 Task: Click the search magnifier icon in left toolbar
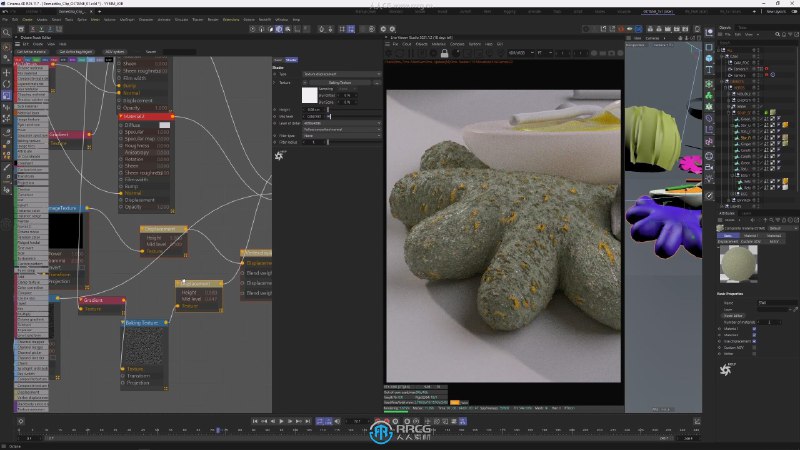6,31
